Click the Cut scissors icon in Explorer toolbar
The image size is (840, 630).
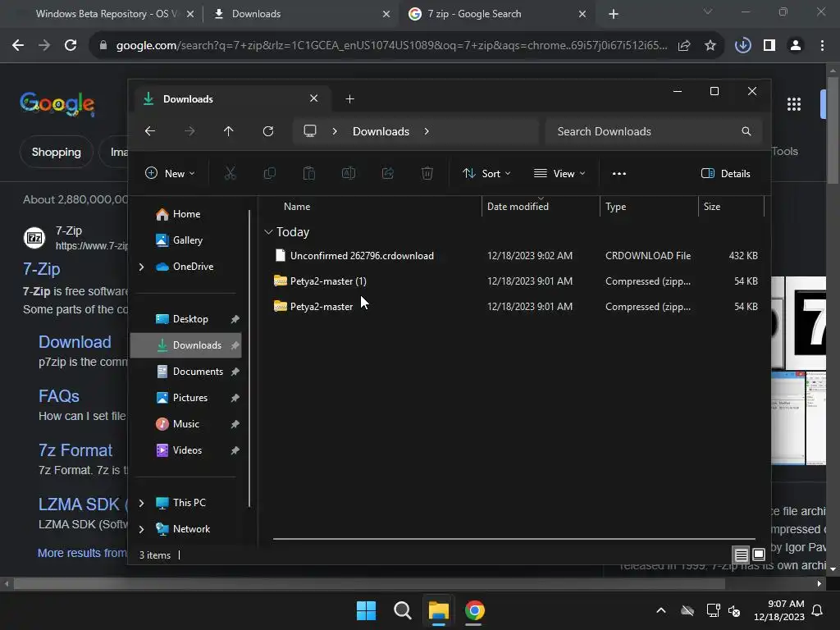tap(230, 173)
